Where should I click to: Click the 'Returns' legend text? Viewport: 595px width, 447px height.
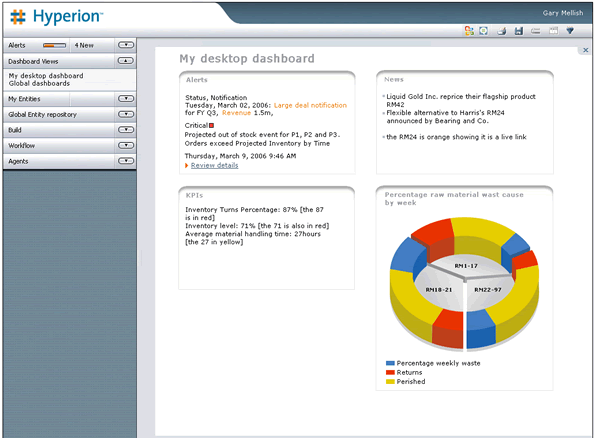pyautogui.click(x=409, y=373)
